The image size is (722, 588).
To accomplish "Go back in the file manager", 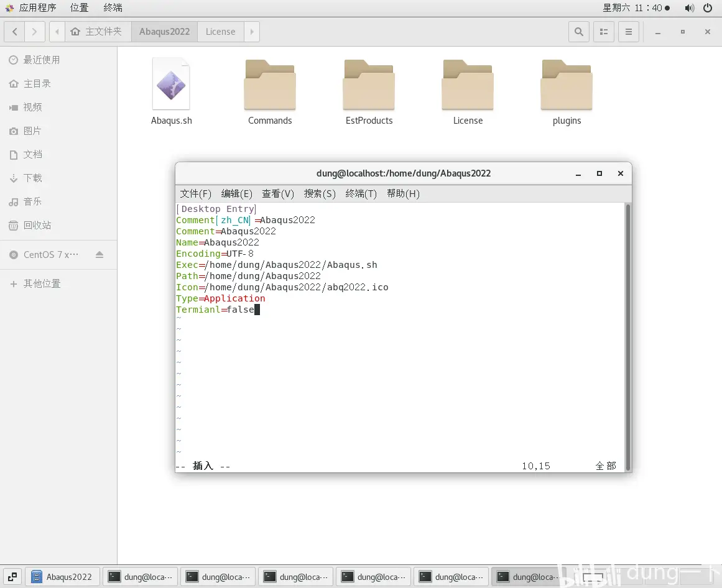I will pos(15,32).
